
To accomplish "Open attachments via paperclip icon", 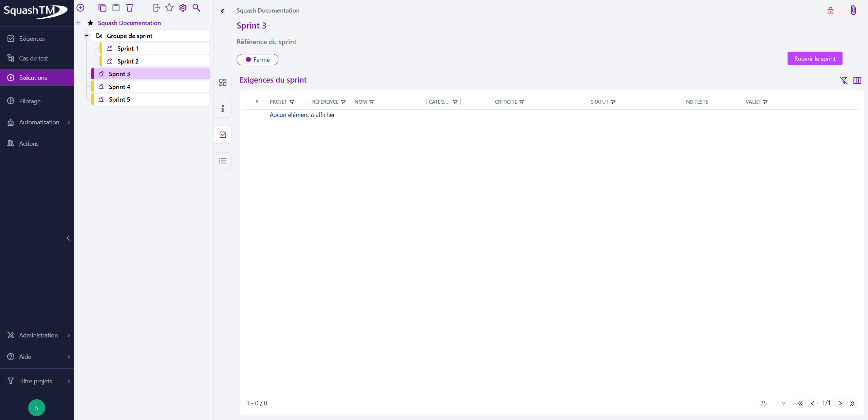I will pyautogui.click(x=853, y=10).
